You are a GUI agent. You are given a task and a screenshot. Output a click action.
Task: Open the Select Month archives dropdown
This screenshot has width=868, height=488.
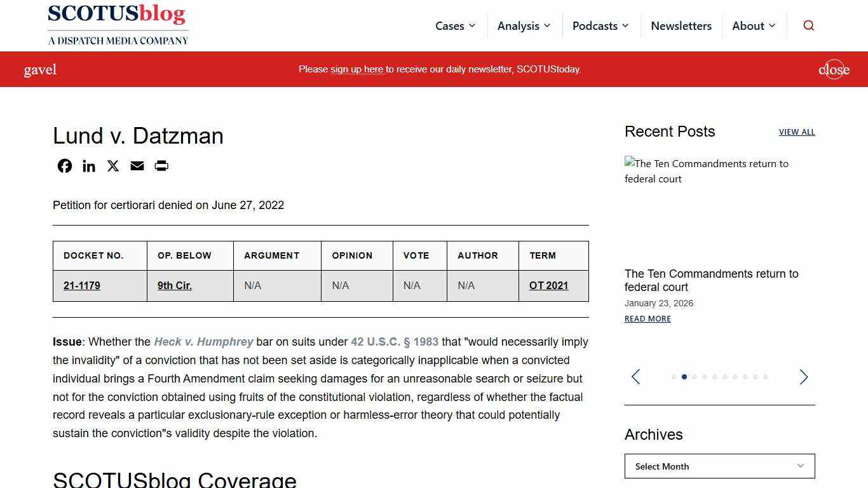[719, 466]
